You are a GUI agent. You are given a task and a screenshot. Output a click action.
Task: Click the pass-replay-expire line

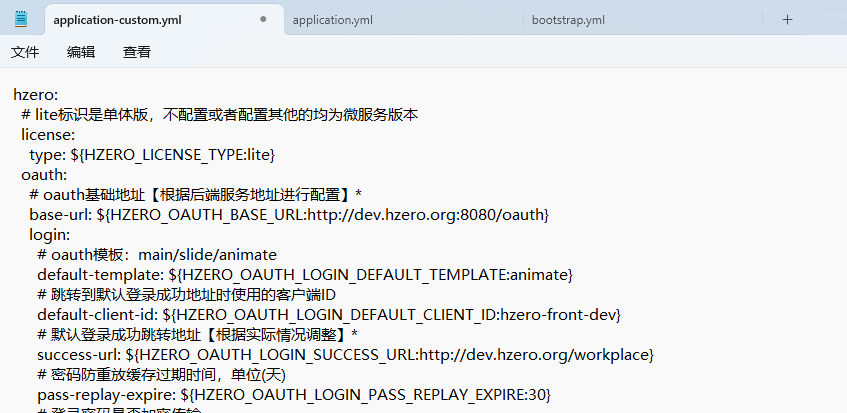click(x=293, y=395)
